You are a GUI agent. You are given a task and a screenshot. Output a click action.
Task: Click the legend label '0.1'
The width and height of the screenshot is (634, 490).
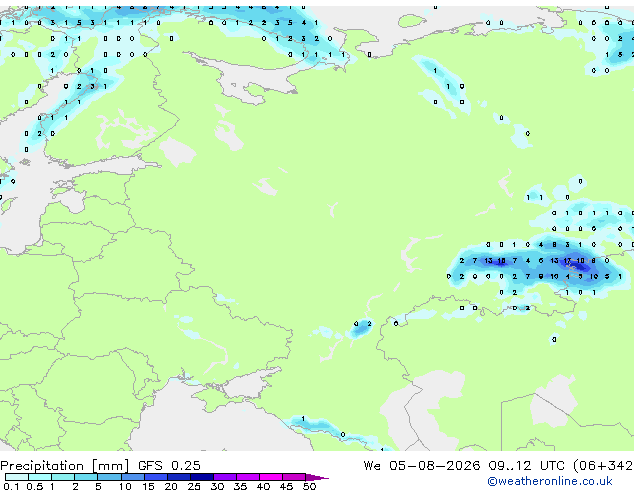tap(11, 486)
